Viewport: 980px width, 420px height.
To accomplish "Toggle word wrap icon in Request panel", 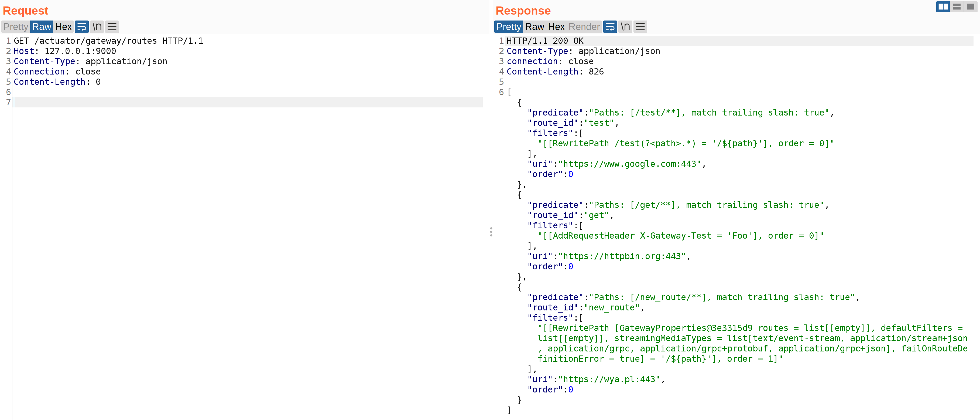I will [x=82, y=27].
